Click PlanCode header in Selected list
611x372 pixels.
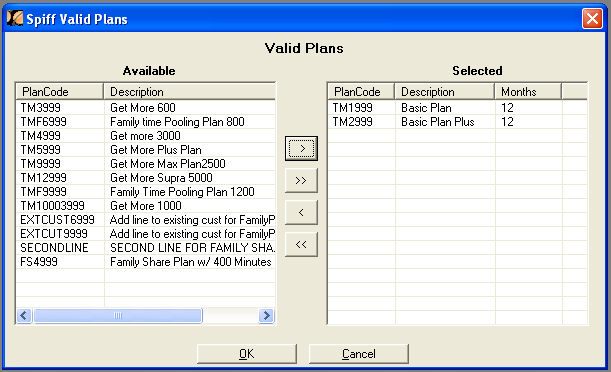pyautogui.click(x=361, y=92)
